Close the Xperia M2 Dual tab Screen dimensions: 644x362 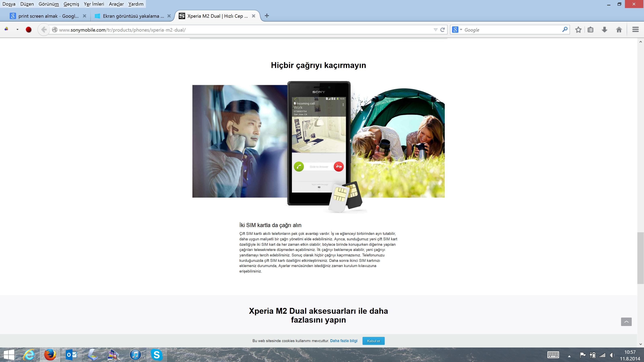click(x=254, y=16)
